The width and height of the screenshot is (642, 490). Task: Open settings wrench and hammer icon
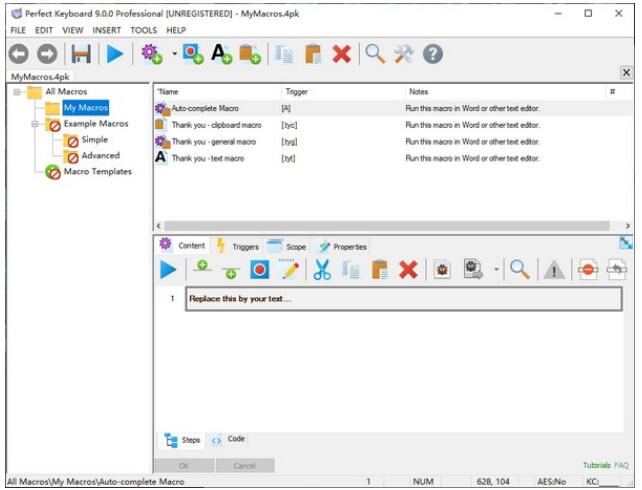pyautogui.click(x=404, y=54)
